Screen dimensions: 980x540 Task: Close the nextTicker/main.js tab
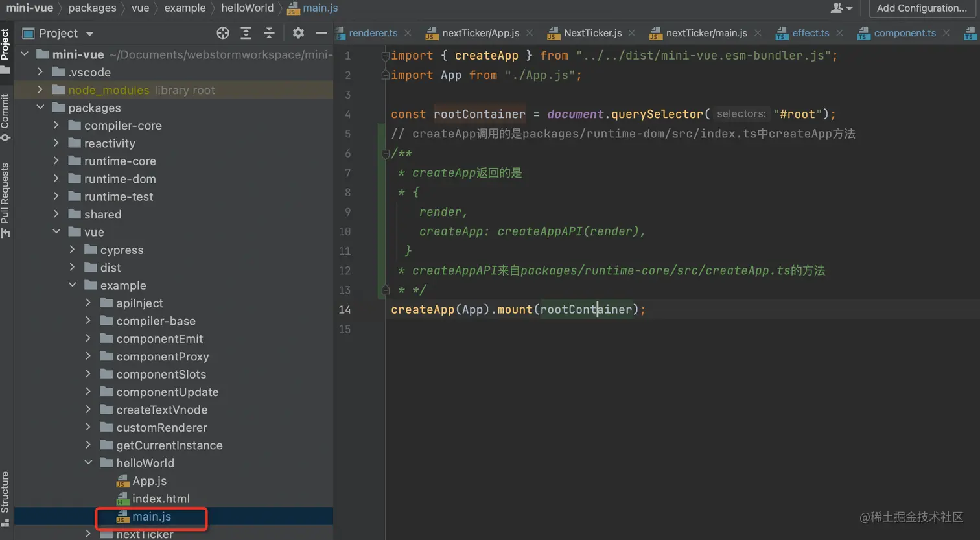click(758, 33)
